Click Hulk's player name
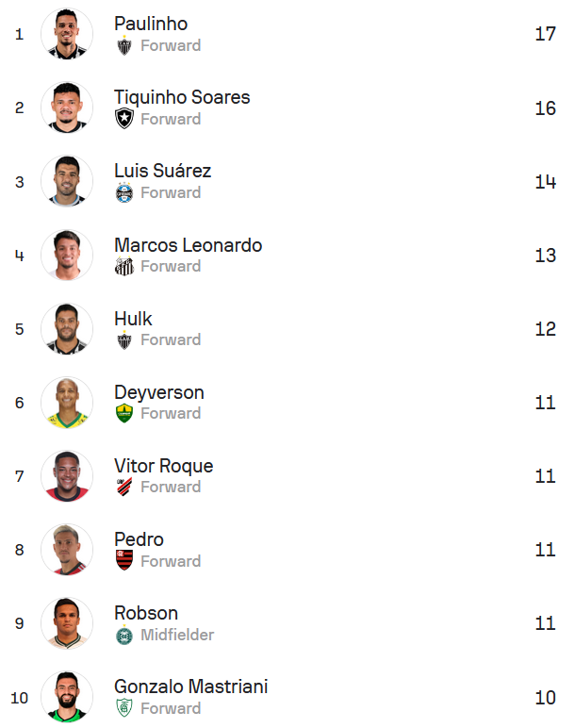 pyautogui.click(x=133, y=319)
